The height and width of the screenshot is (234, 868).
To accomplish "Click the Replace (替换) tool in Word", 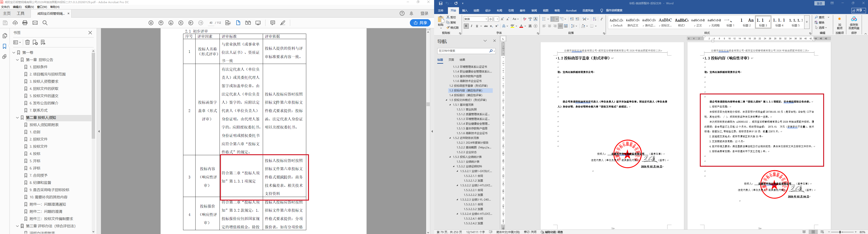I will point(819,23).
